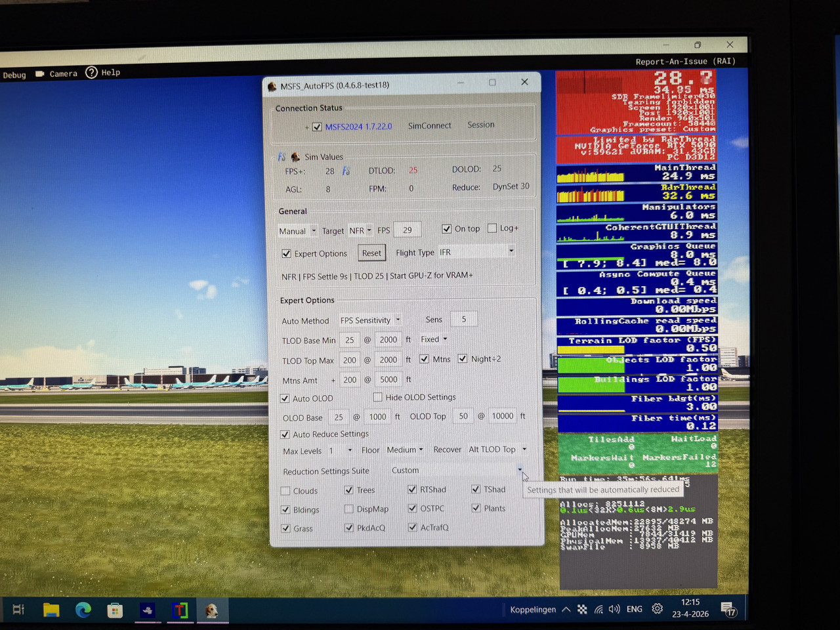Open the settings gear in system tray
840x630 pixels.
coord(658,609)
